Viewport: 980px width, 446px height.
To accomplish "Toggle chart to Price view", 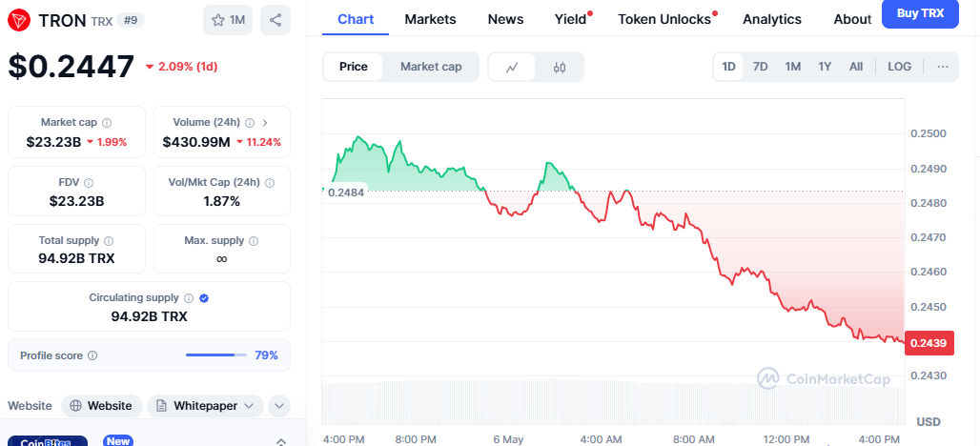I will tap(354, 67).
